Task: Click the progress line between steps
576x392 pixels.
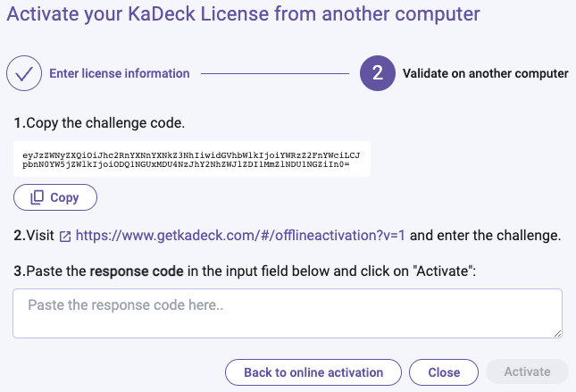Action: click(275, 73)
